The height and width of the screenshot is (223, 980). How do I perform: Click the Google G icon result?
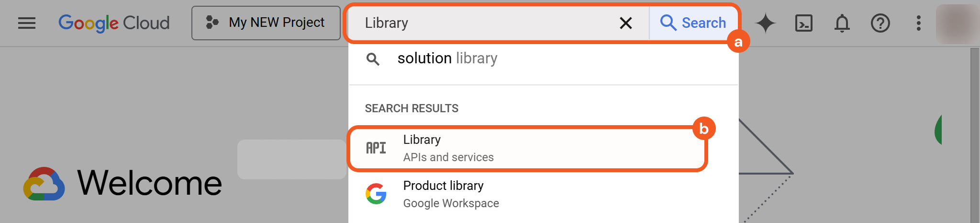coord(376,194)
